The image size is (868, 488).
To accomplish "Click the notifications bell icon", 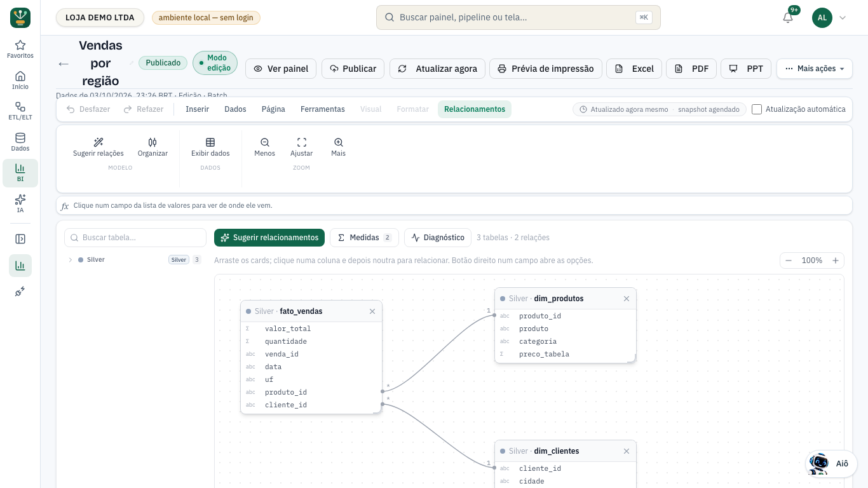I will 788,18.
